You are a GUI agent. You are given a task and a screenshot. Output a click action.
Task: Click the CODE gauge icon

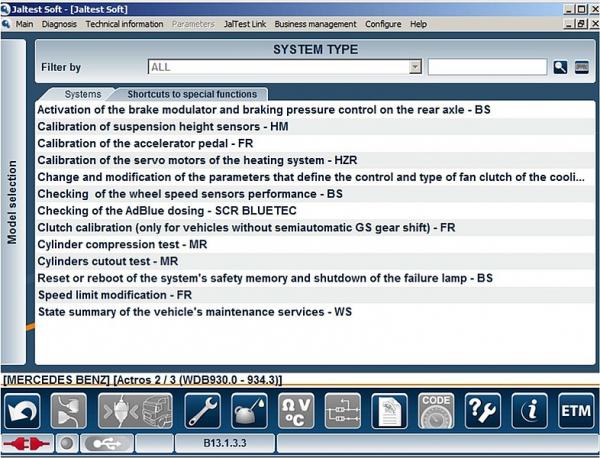click(x=436, y=411)
